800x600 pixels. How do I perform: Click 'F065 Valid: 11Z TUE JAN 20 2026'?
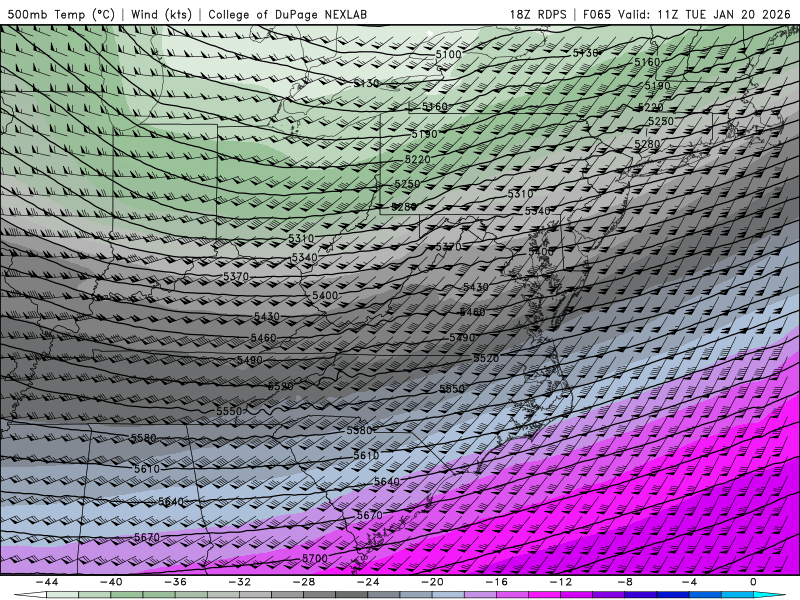coord(686,14)
